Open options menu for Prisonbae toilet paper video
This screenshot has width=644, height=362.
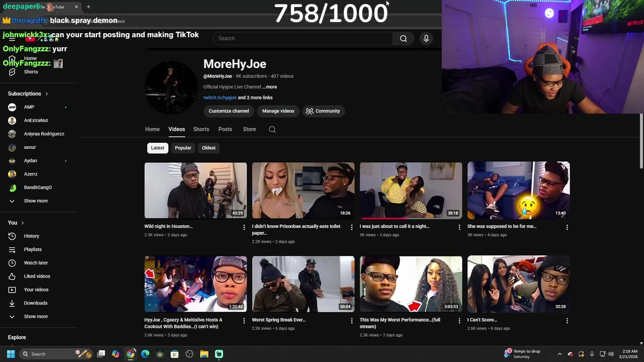(352, 227)
